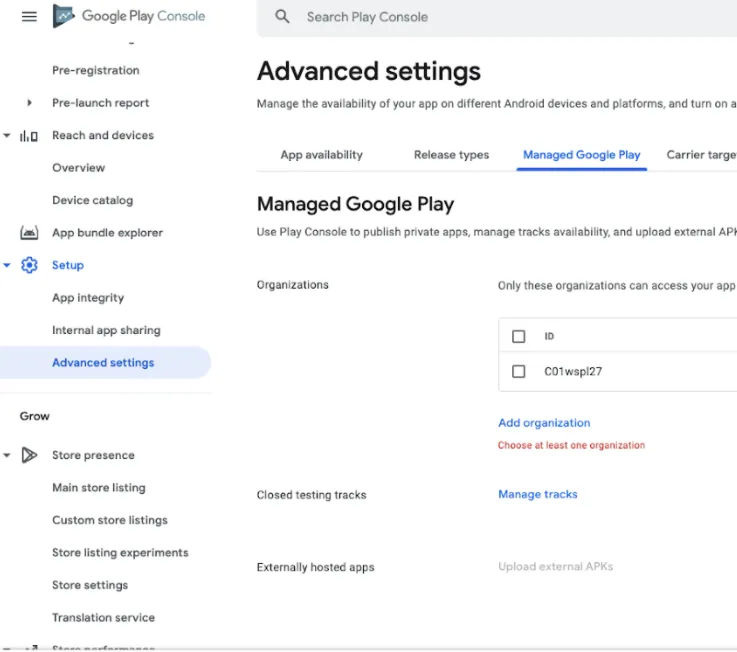Open Translation service
Screen dimensions: 737x652
(x=103, y=617)
